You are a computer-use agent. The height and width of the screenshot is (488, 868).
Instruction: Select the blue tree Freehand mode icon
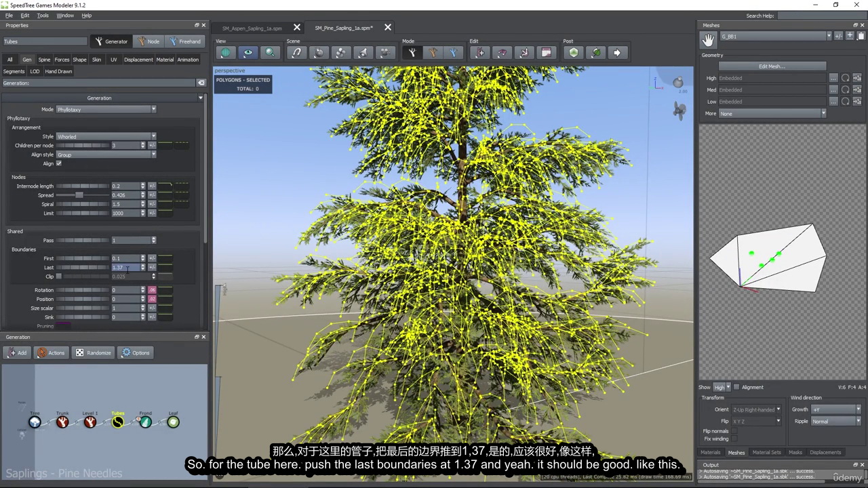[454, 52]
